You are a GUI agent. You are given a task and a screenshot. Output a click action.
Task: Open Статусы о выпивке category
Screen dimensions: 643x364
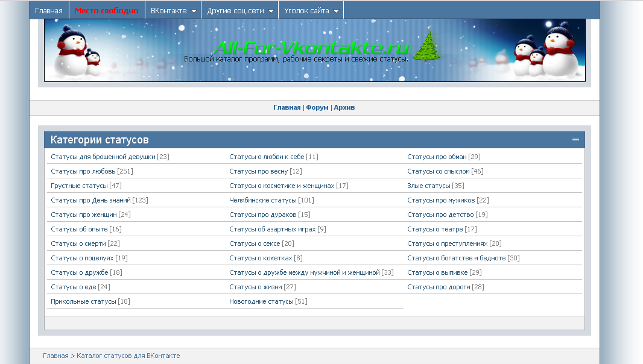[x=437, y=272]
